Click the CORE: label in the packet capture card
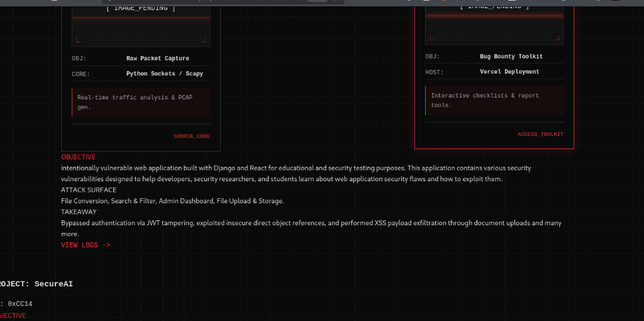The width and height of the screenshot is (644, 321). (81, 74)
